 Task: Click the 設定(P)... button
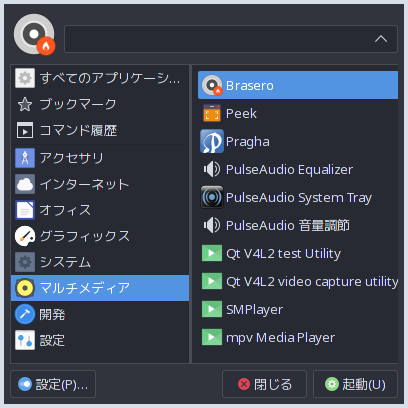click(x=53, y=384)
